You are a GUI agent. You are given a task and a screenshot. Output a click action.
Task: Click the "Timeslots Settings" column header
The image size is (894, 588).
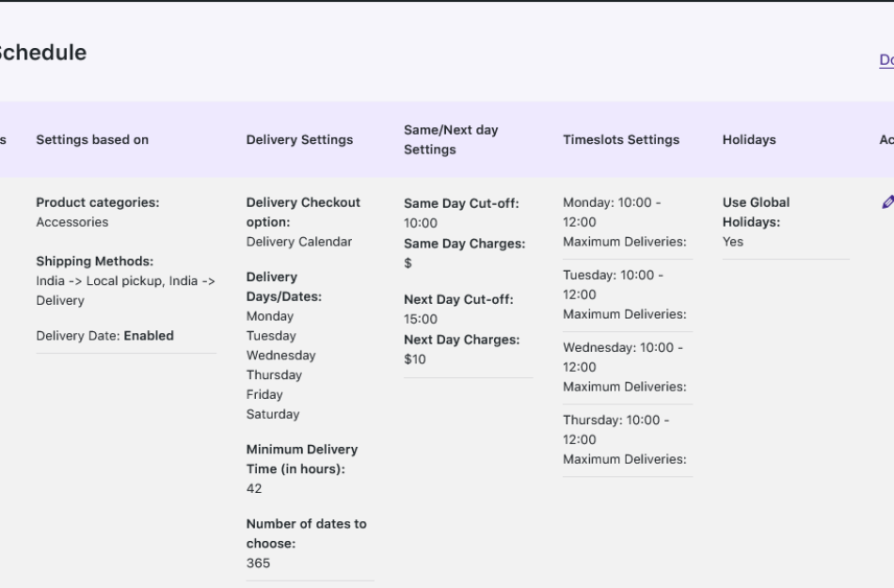[621, 139]
